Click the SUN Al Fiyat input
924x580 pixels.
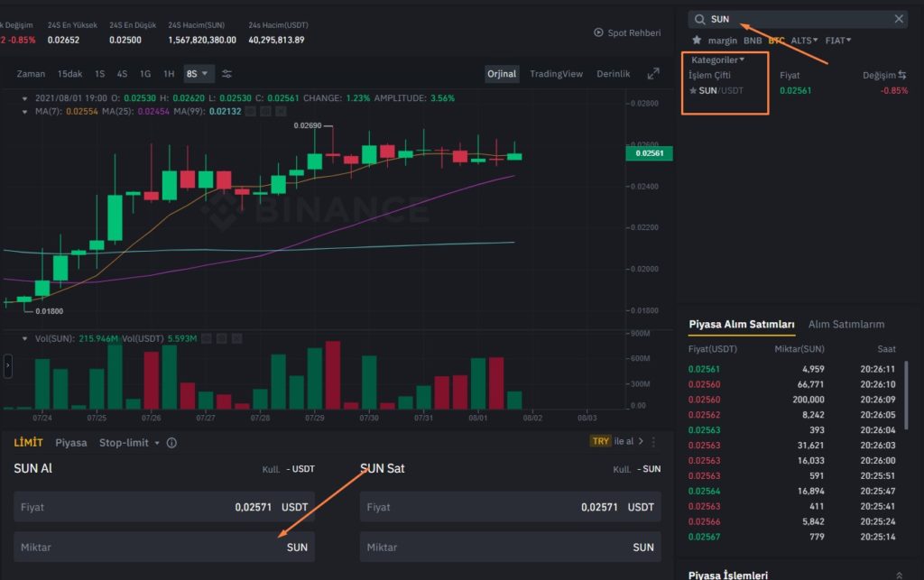(x=164, y=507)
